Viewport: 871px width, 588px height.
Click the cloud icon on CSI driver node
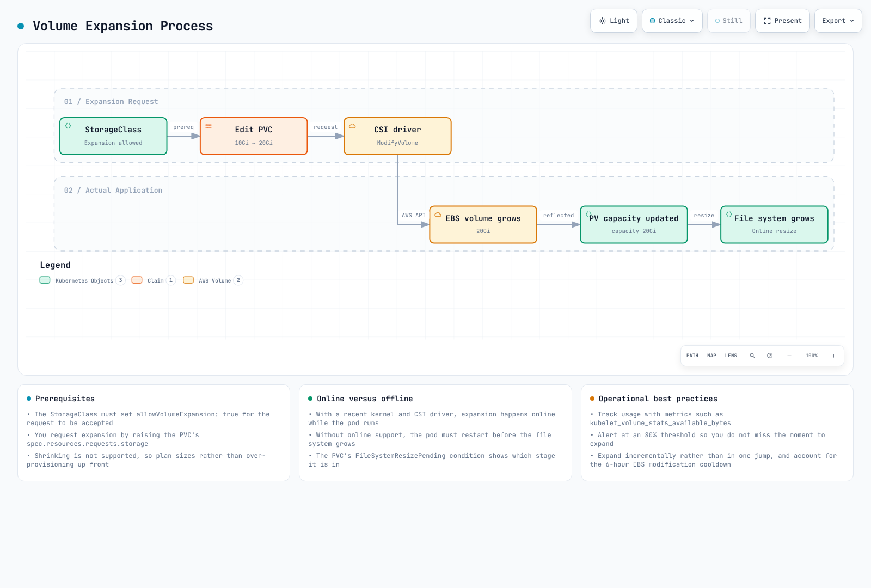point(352,126)
